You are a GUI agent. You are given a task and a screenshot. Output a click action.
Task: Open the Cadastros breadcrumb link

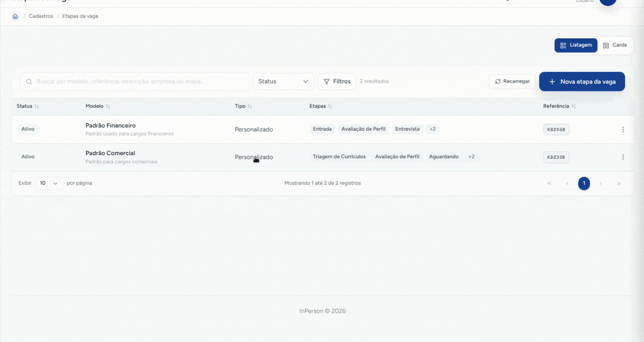click(41, 16)
